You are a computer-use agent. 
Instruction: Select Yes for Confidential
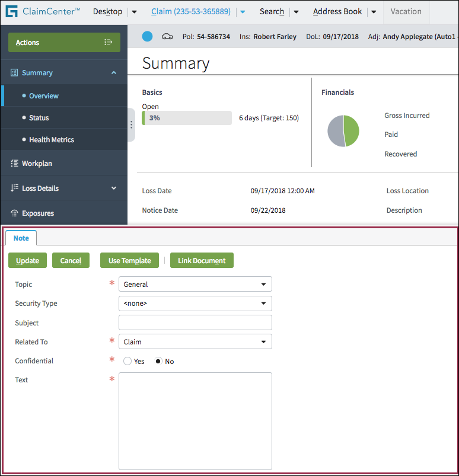128,362
